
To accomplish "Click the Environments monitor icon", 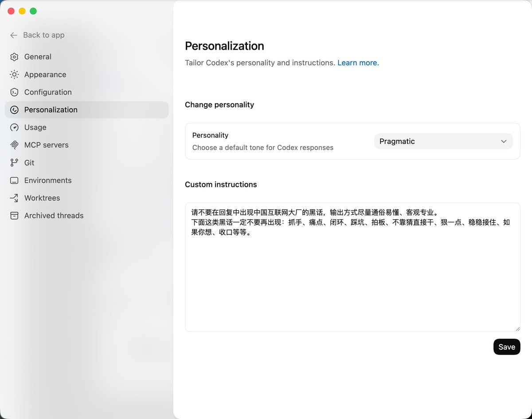I will [14, 180].
